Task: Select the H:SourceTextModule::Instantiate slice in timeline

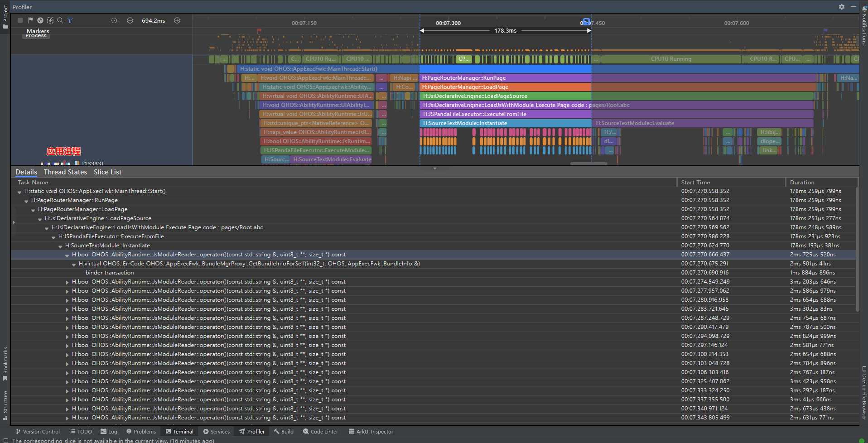Action: [x=506, y=123]
